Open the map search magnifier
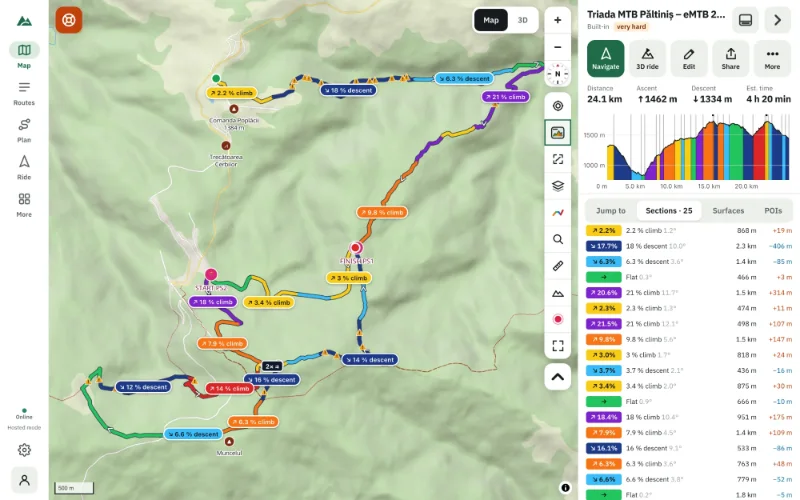This screenshot has height=500, width=800. pyautogui.click(x=558, y=239)
